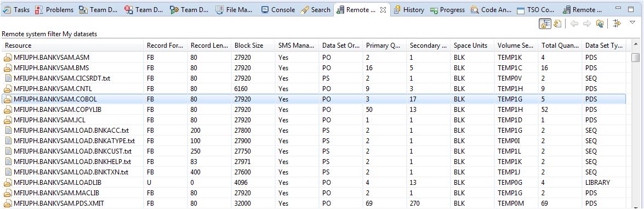This screenshot has width=644, height=209.
Task: Toggle the lock view icon in toolbar
Action: [x=545, y=24]
